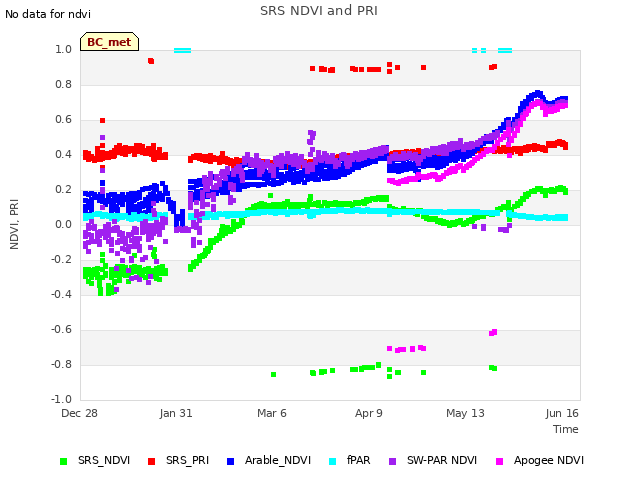Click the 0.6 y-axis tick label
Image resolution: width=640 pixels, height=480 pixels.
pyautogui.click(x=63, y=120)
